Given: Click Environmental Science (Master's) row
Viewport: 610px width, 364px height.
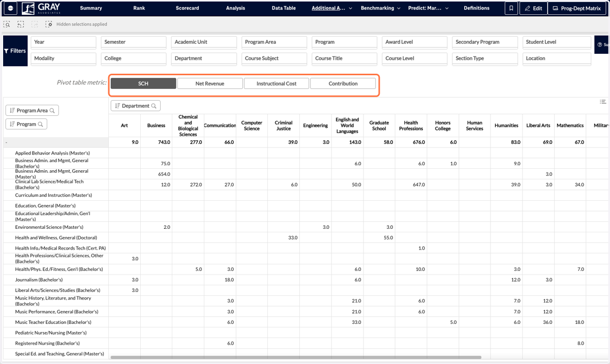Looking at the screenshot, I should (56, 227).
